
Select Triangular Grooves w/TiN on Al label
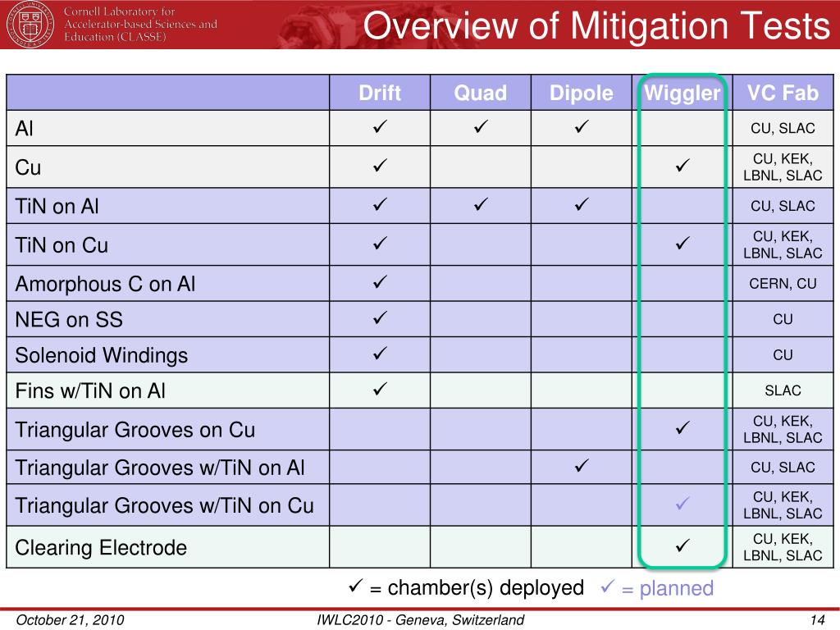point(160,468)
